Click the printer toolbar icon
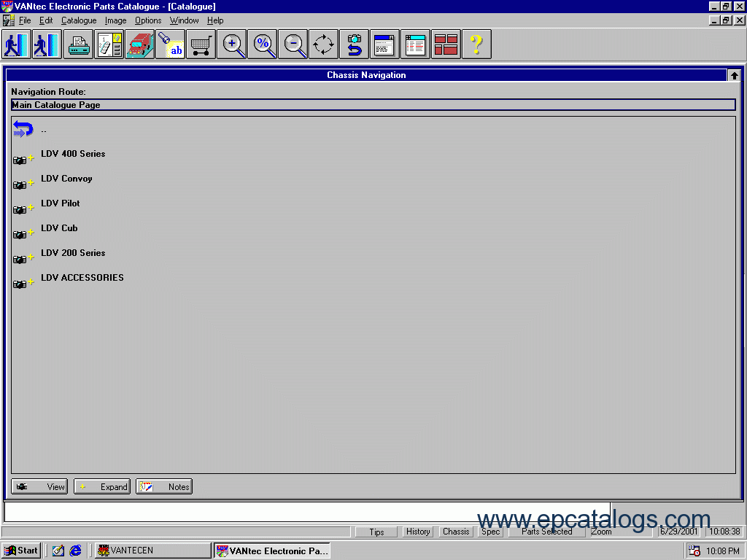Viewport: 747px width, 560px height. tap(78, 44)
